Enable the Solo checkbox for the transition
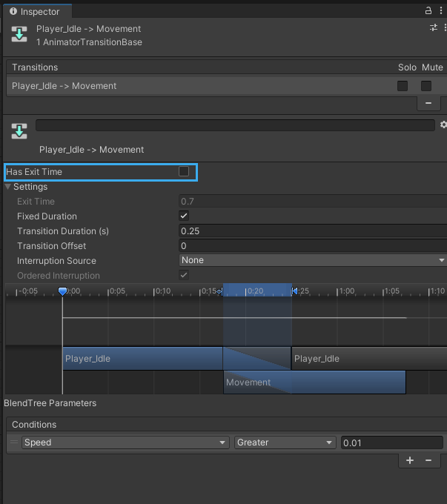 pyautogui.click(x=403, y=86)
